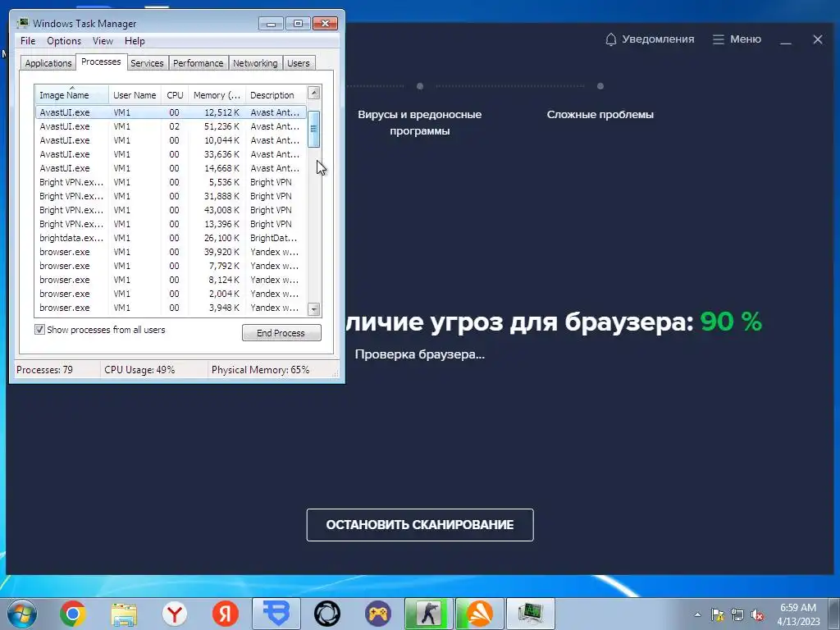This screenshot has height=630, width=840.
Task: Open the taskbar clock showing 6:59 AM
Action: (x=798, y=614)
